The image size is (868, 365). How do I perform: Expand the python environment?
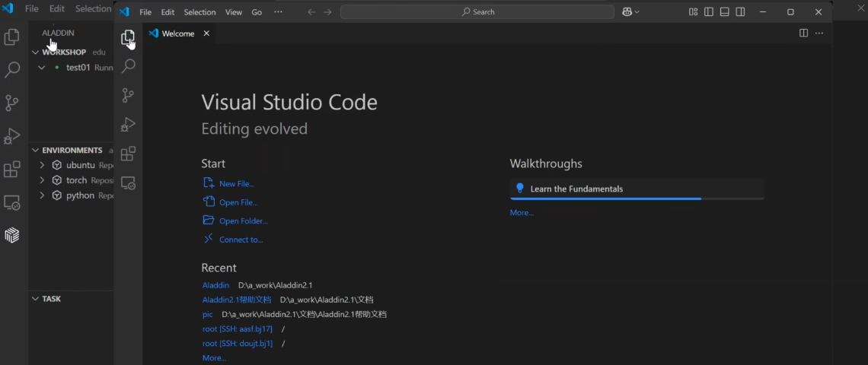[x=42, y=195]
